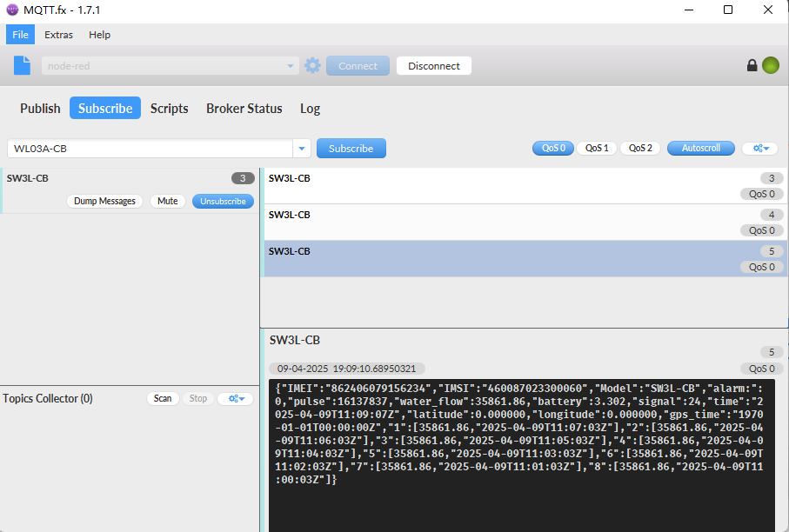Switch to the Scripts tab
The width and height of the screenshot is (789, 532).
point(169,108)
